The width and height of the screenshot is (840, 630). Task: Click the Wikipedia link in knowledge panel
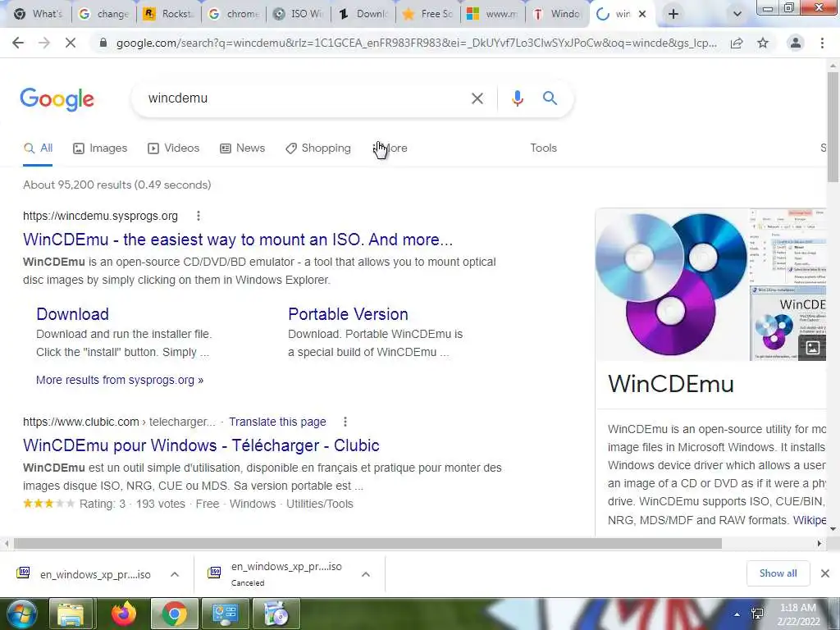pyautogui.click(x=810, y=519)
